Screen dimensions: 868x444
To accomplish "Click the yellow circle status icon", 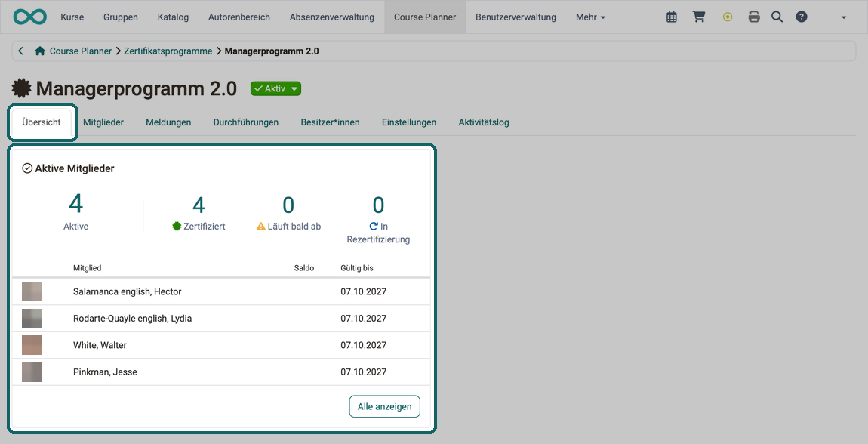I will [x=728, y=17].
